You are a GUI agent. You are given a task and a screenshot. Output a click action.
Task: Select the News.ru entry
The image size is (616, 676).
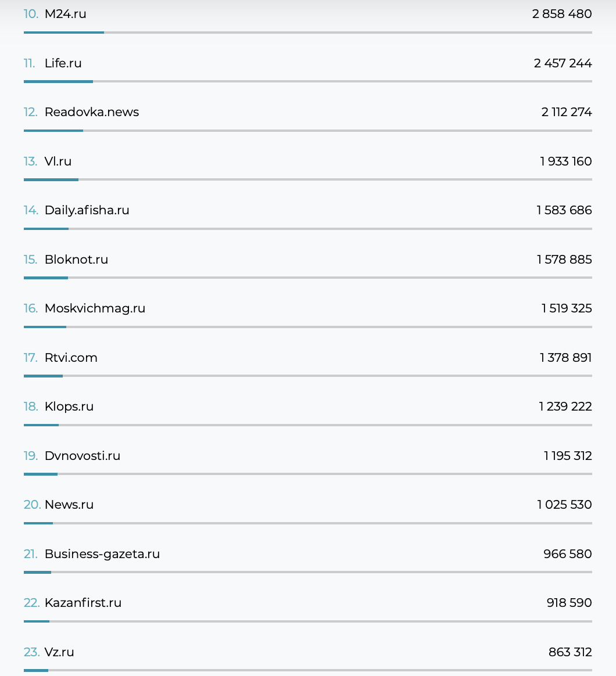[69, 505]
